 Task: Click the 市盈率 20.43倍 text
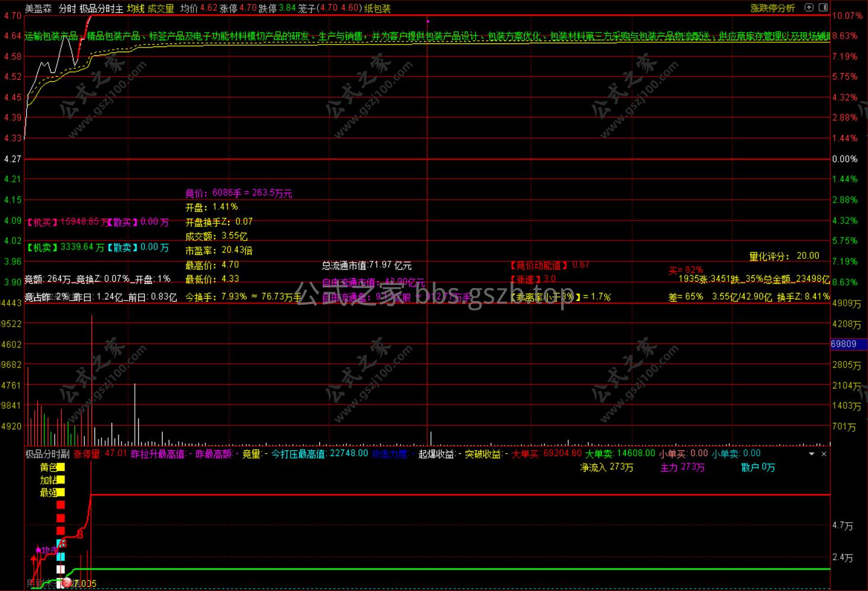coord(219,250)
